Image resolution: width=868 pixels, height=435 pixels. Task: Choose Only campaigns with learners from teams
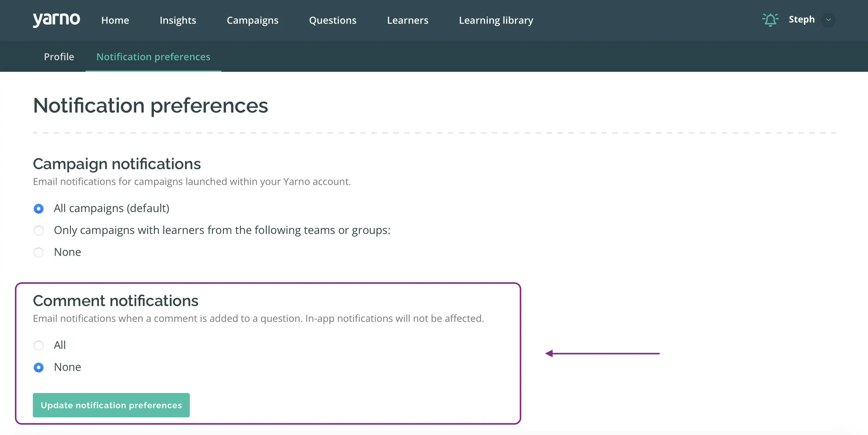click(39, 231)
